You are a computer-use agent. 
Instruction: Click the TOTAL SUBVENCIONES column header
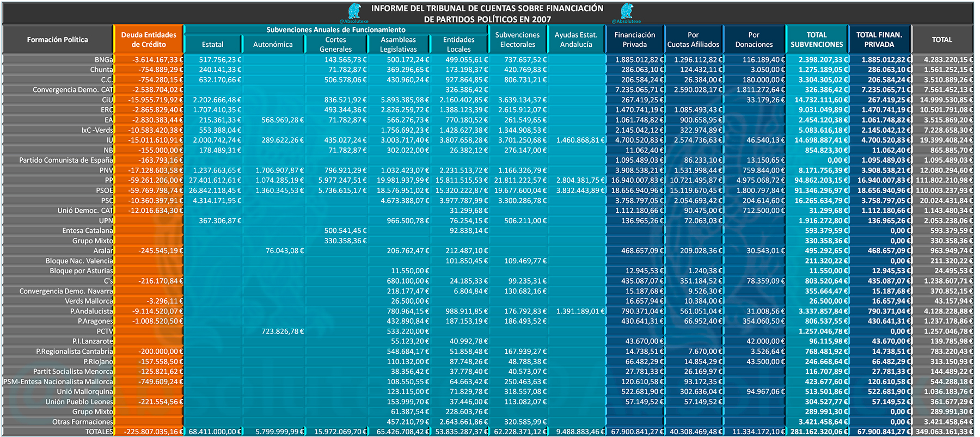coord(816,40)
